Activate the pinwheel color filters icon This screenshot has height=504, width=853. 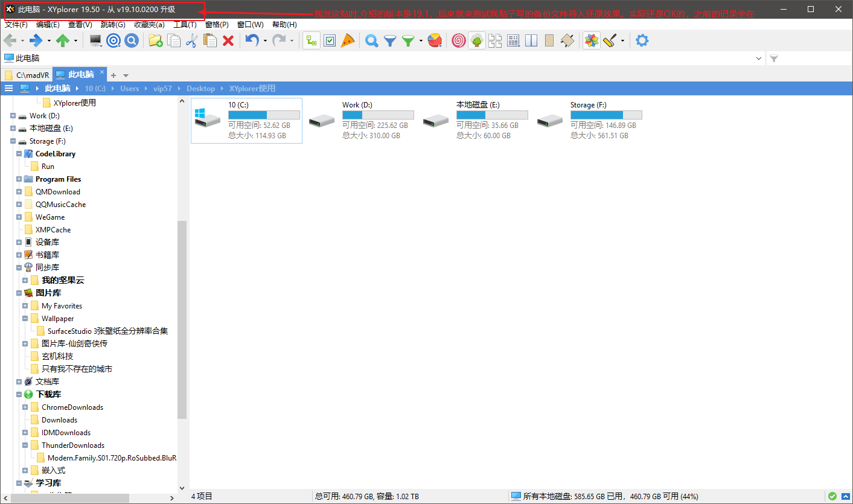pos(591,40)
